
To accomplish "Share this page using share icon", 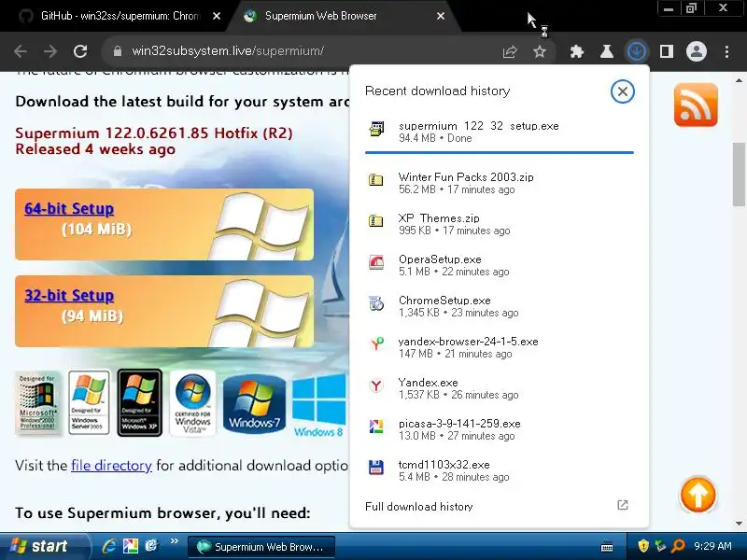I will pos(510,51).
